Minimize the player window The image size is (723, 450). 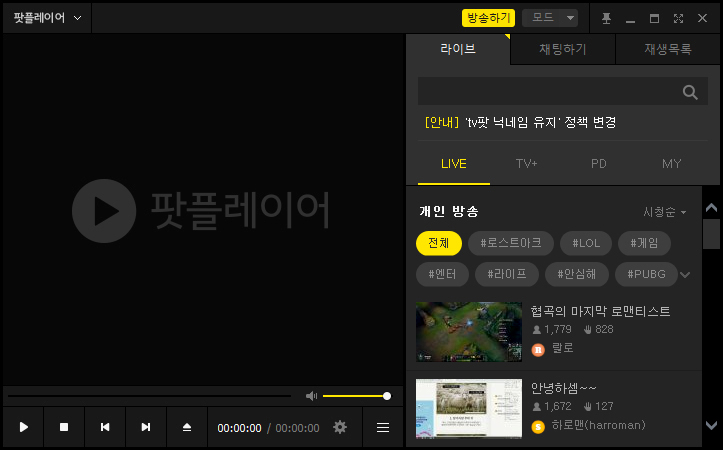(630, 21)
